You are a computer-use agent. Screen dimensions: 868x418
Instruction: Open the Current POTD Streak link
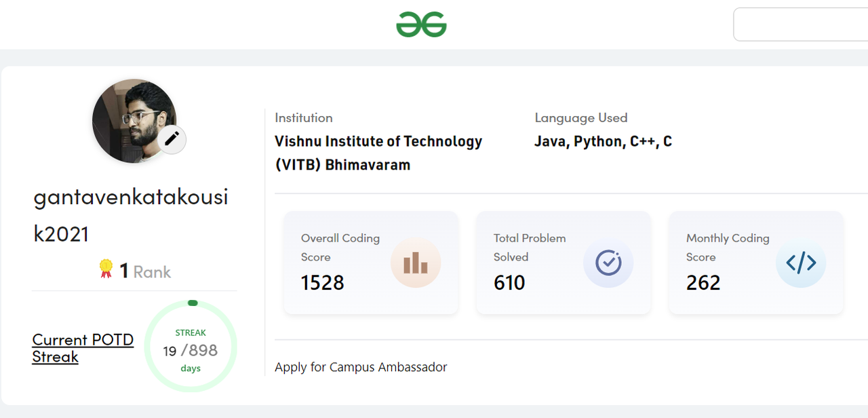tap(83, 348)
